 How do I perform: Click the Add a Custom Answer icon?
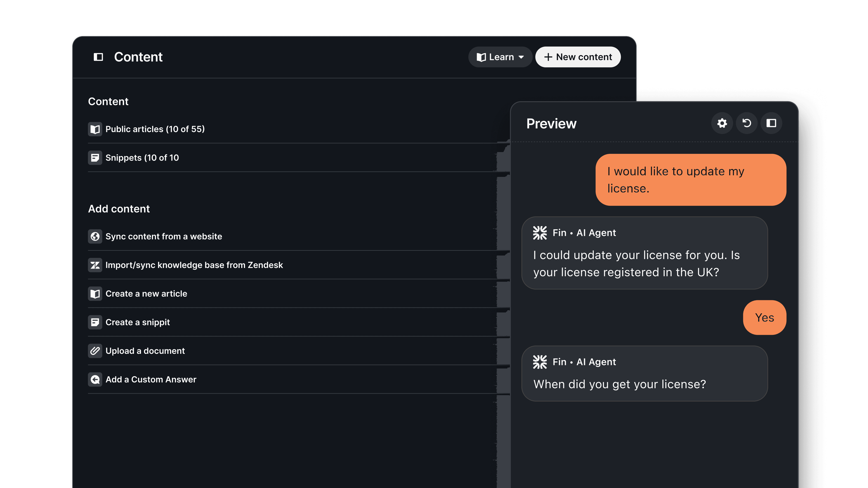(x=95, y=380)
